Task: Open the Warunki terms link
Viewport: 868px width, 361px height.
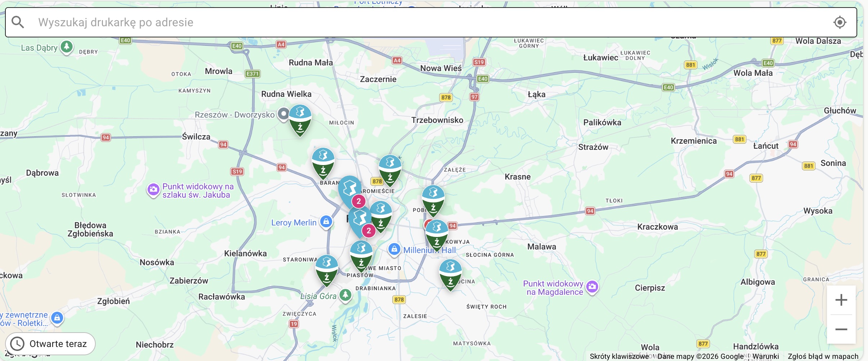Action: click(766, 356)
